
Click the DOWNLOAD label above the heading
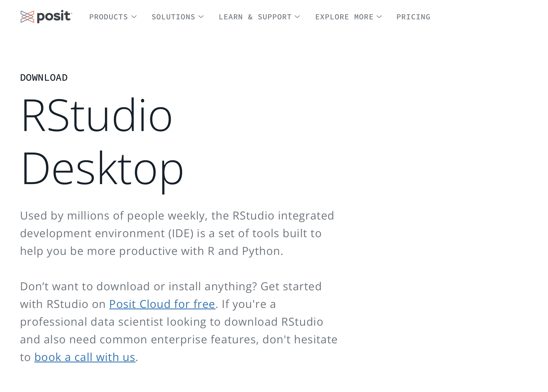44,78
